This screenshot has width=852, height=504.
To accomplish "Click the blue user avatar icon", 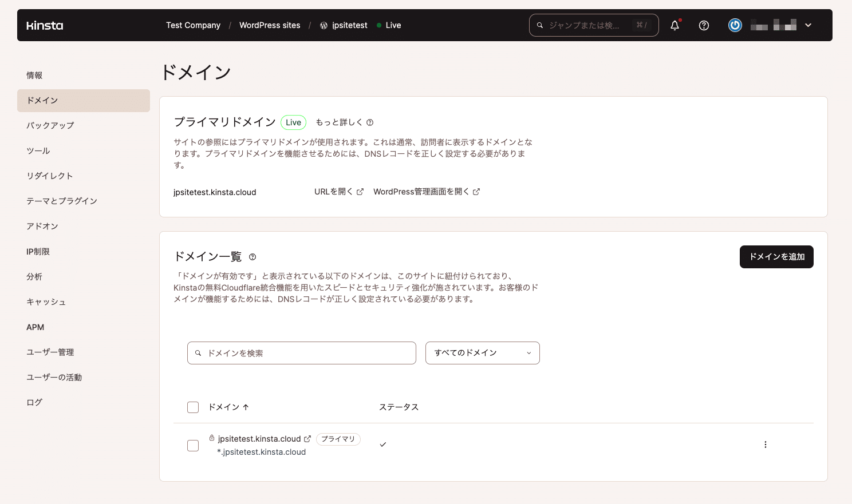I will click(x=735, y=25).
